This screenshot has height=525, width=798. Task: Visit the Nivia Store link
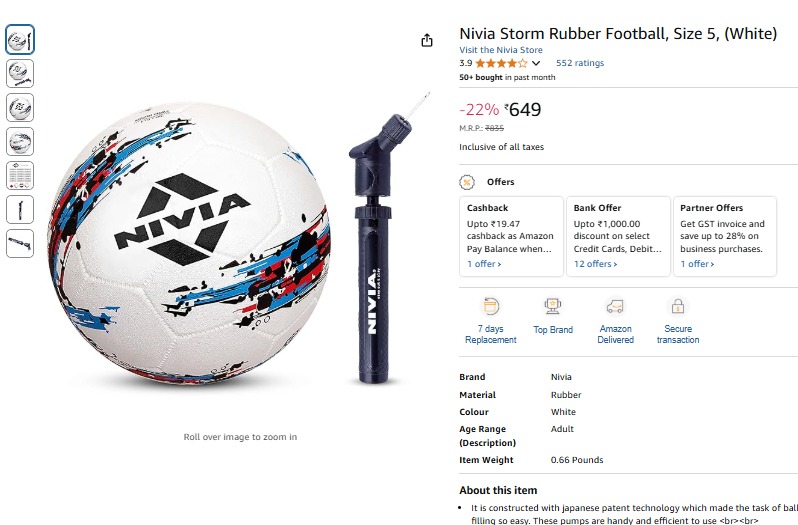click(501, 50)
